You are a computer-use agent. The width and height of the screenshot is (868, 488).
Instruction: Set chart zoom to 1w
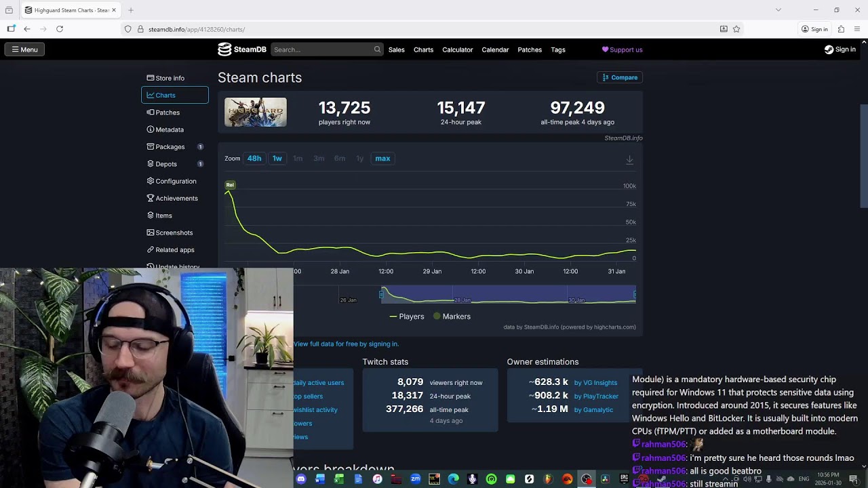click(x=277, y=159)
